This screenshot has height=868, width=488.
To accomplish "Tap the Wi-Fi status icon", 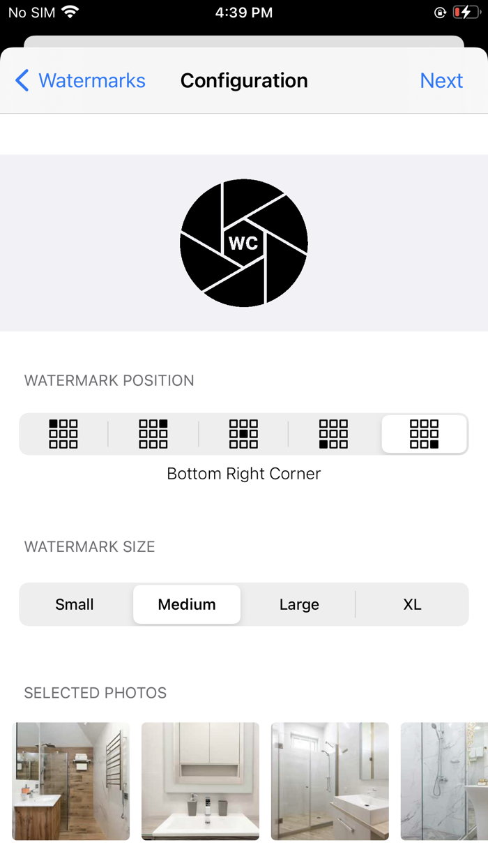I will (70, 12).
